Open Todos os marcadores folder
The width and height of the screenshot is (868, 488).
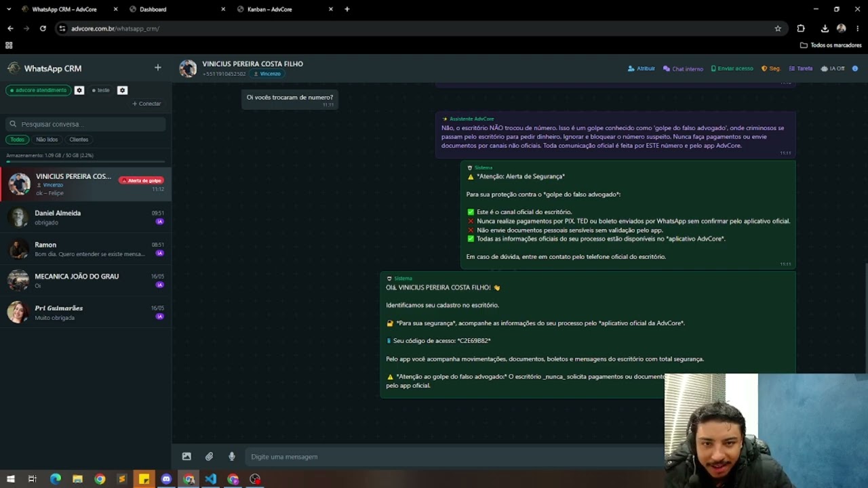coord(831,45)
